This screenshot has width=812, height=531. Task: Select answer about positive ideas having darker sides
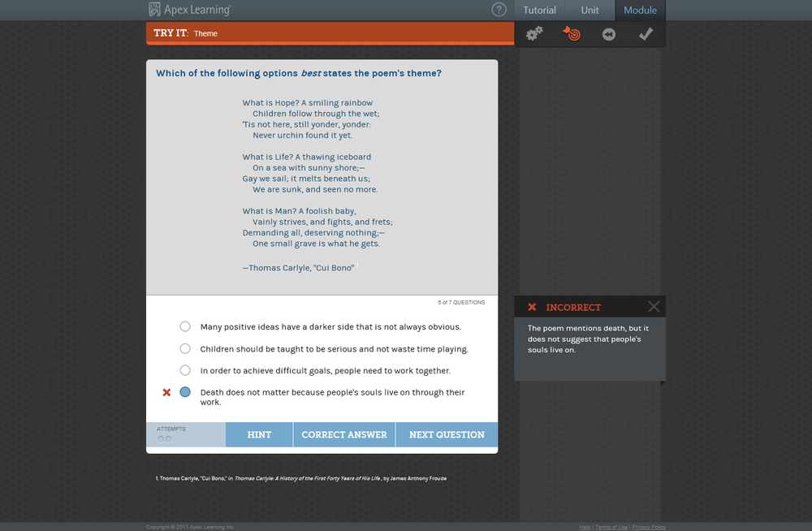(x=185, y=326)
